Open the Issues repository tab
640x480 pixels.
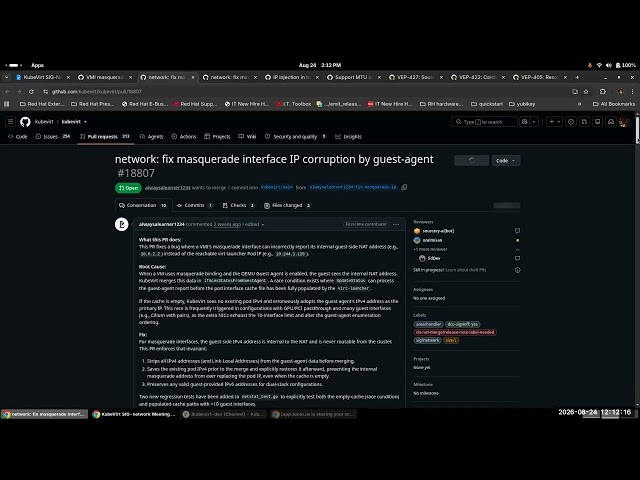(53, 137)
